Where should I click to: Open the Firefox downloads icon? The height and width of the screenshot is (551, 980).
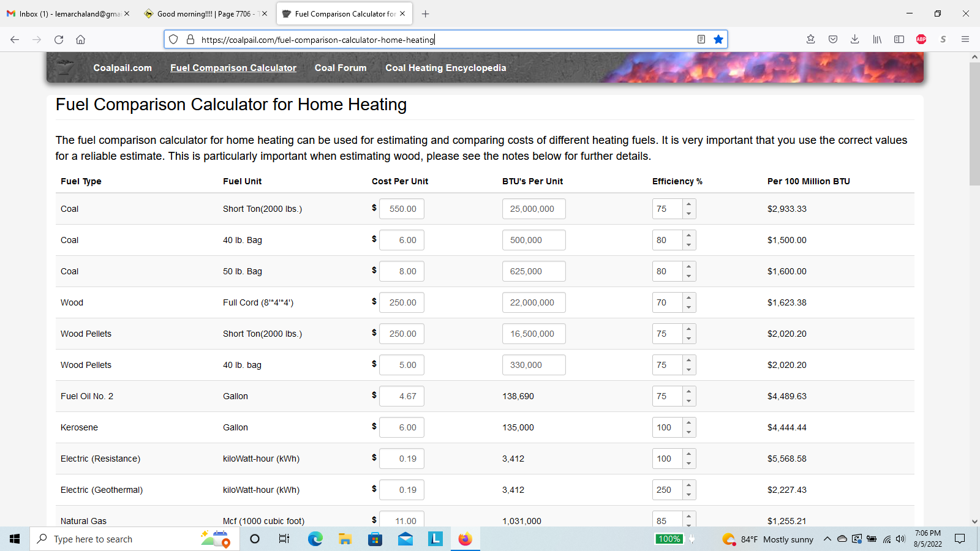(854, 40)
